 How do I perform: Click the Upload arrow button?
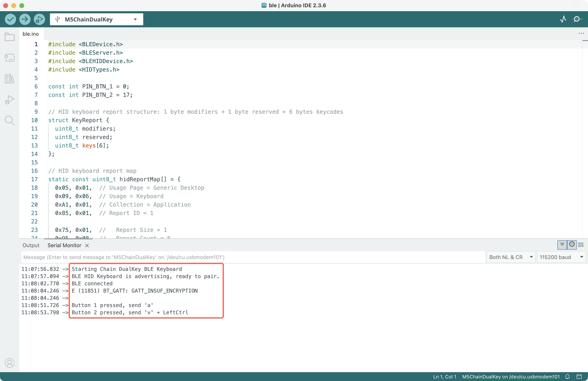click(x=25, y=19)
